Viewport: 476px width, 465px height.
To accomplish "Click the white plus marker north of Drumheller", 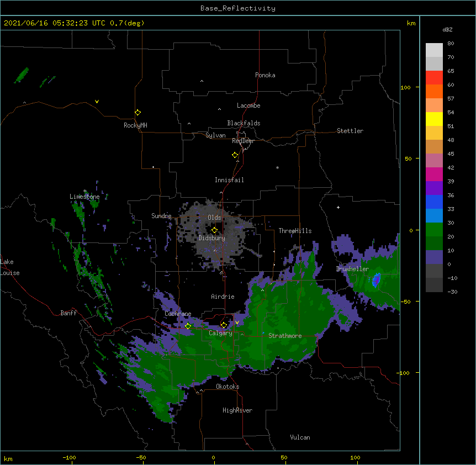I will (x=338, y=207).
